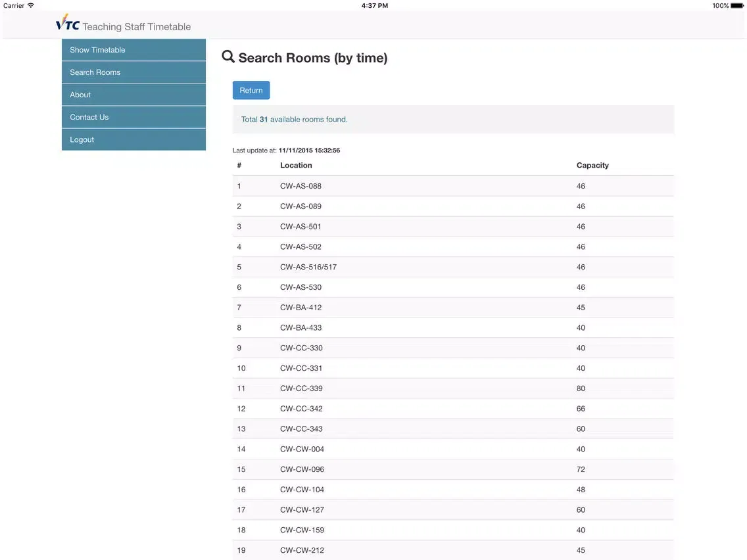This screenshot has height=560, width=747.
Task: Click the 4:37 PM clock display
Action: [x=375, y=5]
